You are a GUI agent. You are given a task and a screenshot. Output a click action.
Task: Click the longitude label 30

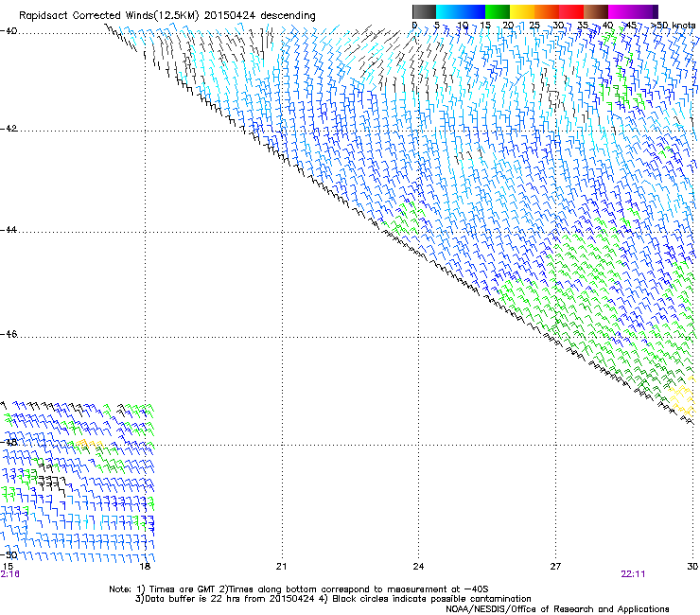[x=692, y=567]
